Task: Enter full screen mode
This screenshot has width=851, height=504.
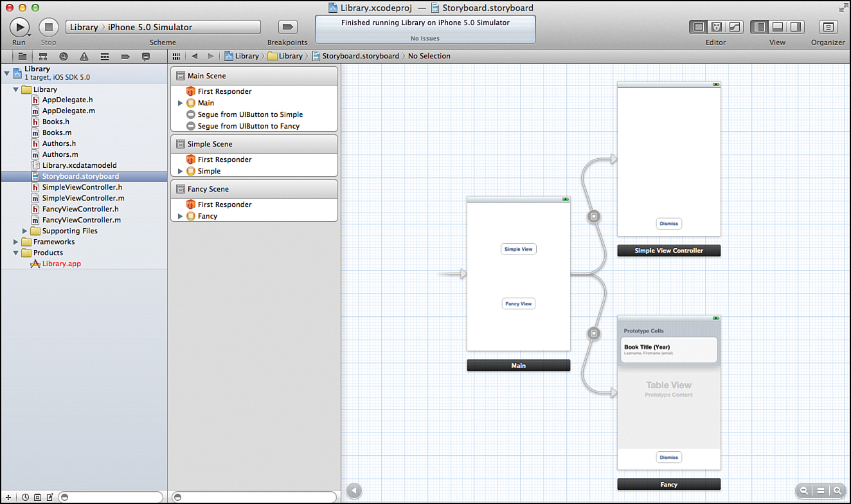Action: pyautogui.click(x=843, y=8)
